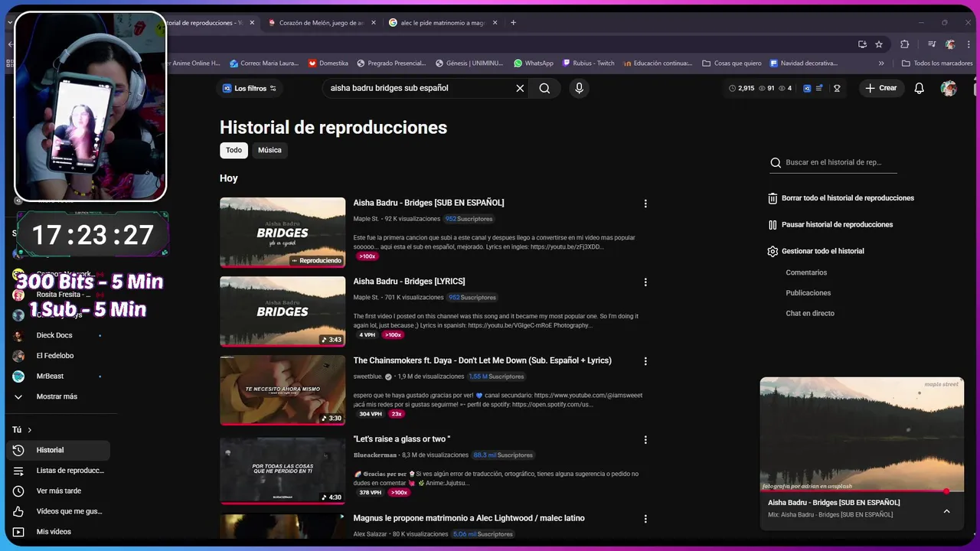Open options menu for Magnus le propone matrimonio video
The image size is (980, 551).
[x=645, y=519]
